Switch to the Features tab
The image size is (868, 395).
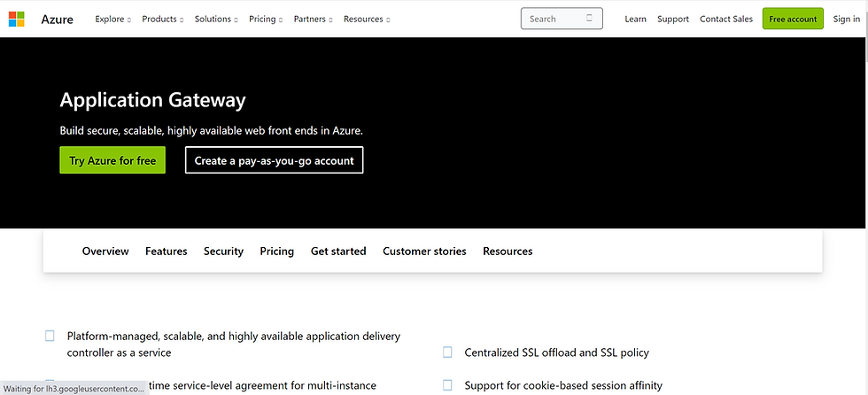(167, 252)
